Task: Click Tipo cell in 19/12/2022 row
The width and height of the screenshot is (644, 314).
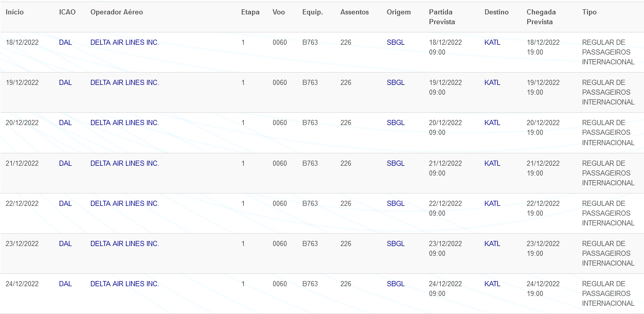Action: [609, 92]
